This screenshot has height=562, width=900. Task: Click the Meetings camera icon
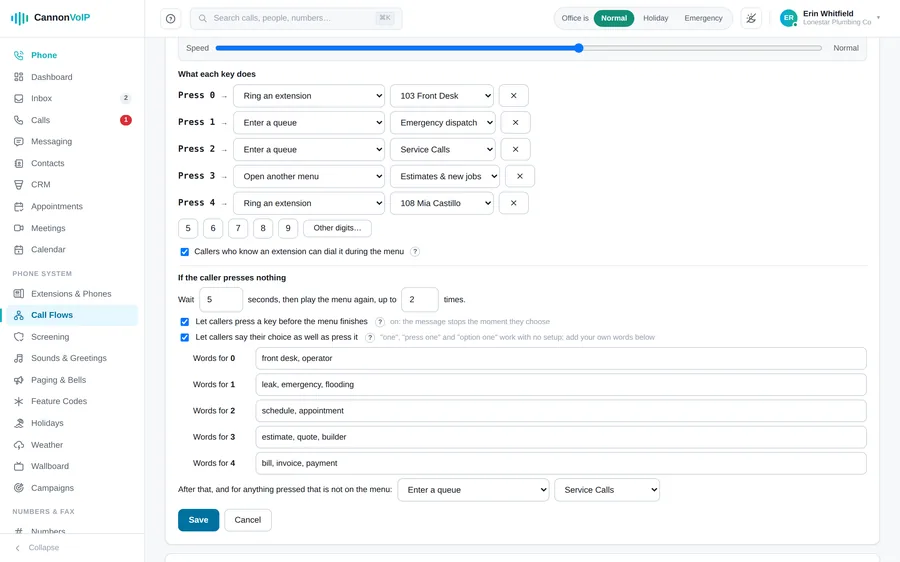click(19, 228)
